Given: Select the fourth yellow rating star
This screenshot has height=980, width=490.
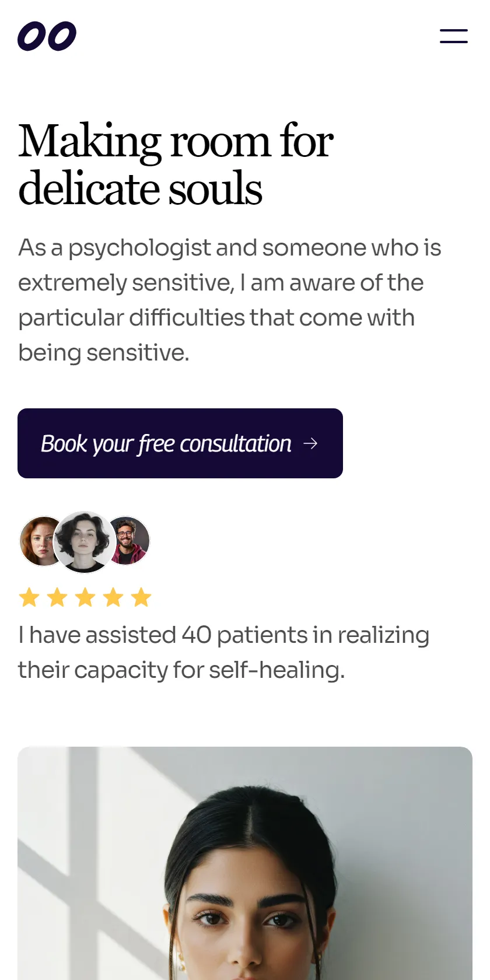Looking at the screenshot, I should [113, 597].
